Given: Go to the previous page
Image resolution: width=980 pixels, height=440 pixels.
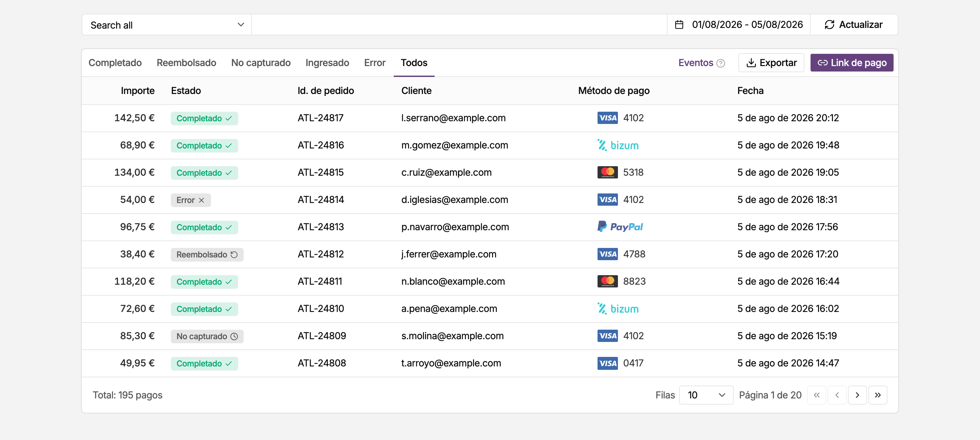Looking at the screenshot, I should point(837,395).
